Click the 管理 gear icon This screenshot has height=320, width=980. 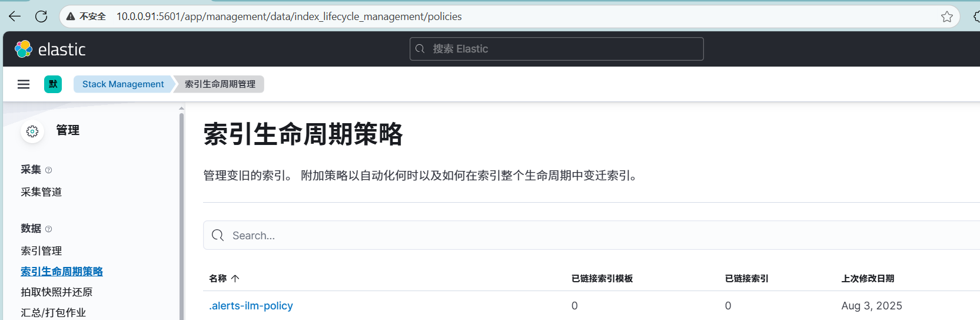pos(32,131)
